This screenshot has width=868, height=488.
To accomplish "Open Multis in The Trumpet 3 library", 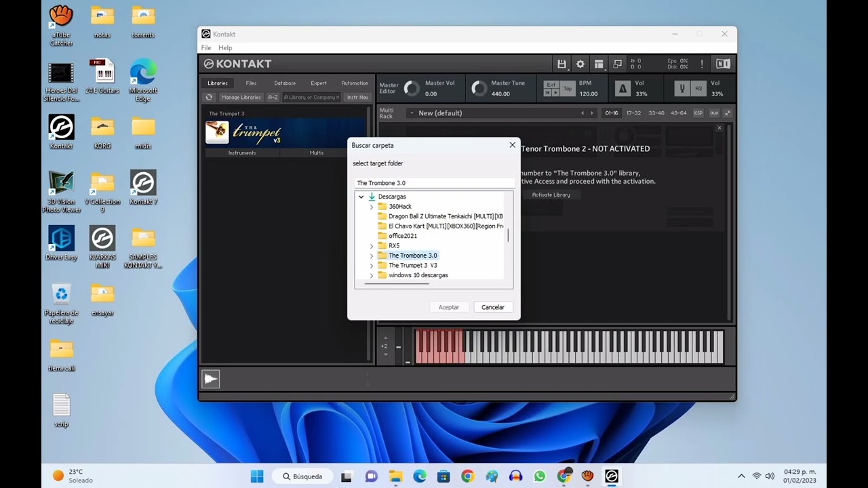I will coord(317,152).
